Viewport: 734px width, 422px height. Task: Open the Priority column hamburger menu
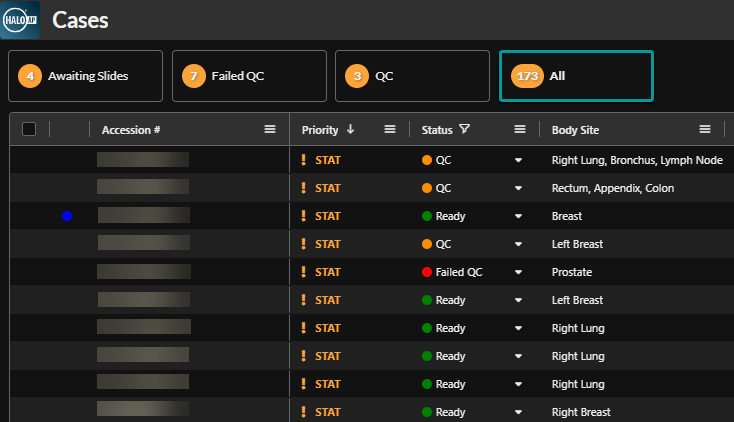(x=390, y=130)
